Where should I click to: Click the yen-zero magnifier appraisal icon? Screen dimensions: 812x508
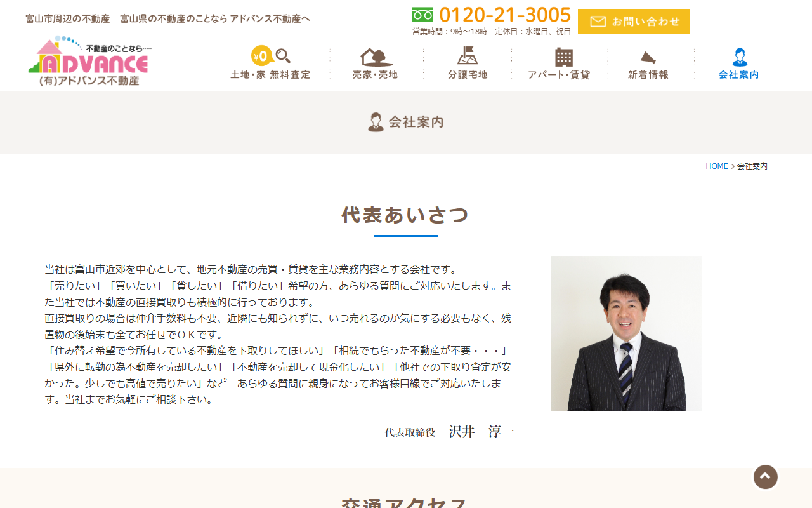(x=271, y=56)
